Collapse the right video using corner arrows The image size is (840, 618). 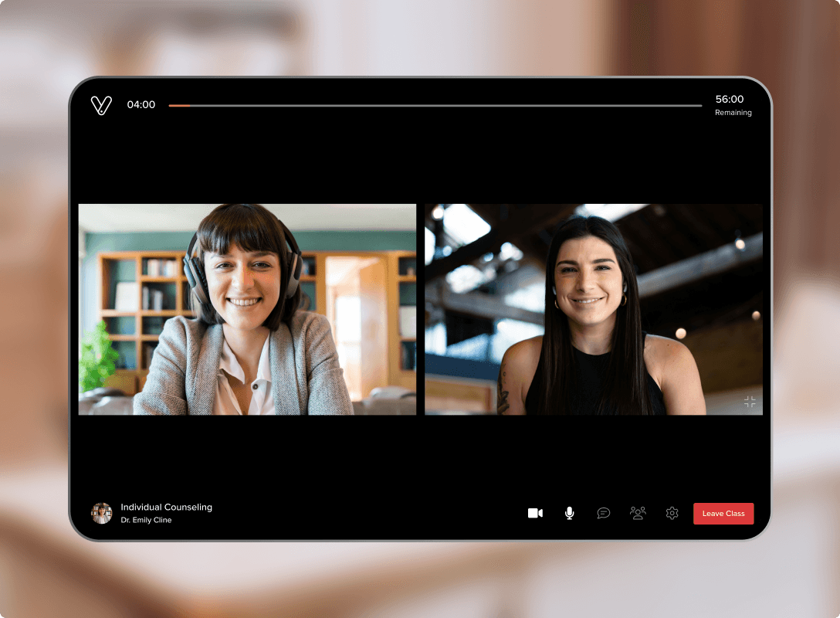(x=750, y=402)
